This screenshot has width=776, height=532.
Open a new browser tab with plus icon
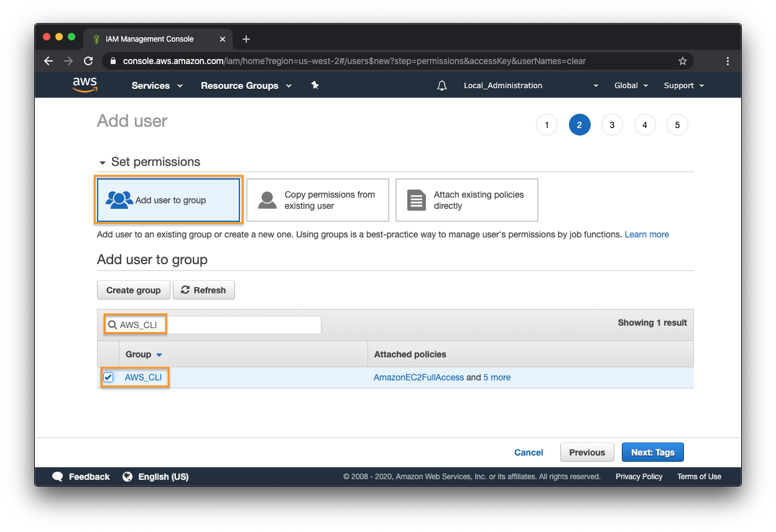point(246,39)
